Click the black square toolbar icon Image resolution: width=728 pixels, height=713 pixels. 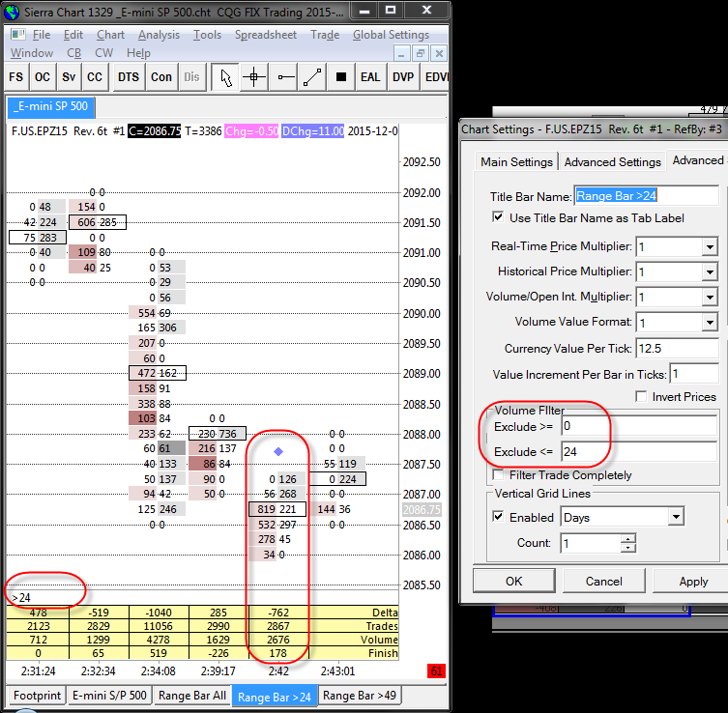[x=340, y=77]
